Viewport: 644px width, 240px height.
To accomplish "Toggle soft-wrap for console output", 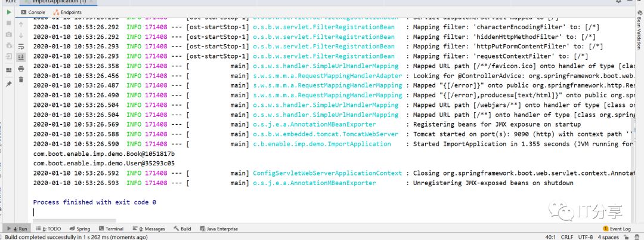I will 21,46.
